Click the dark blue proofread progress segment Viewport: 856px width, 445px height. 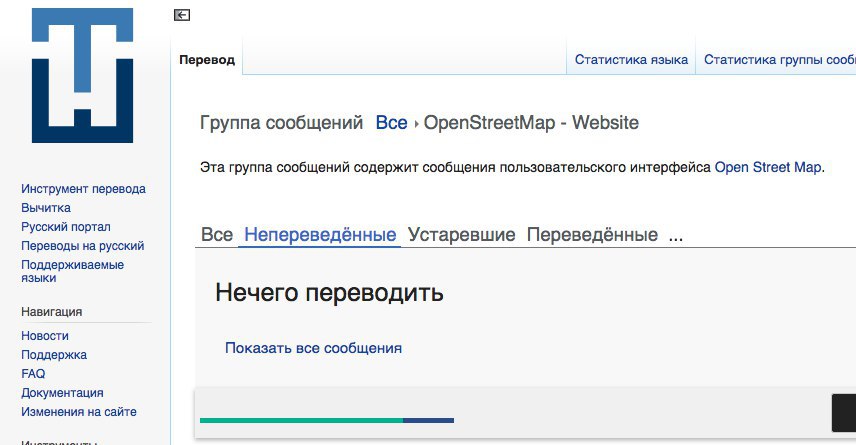429,420
